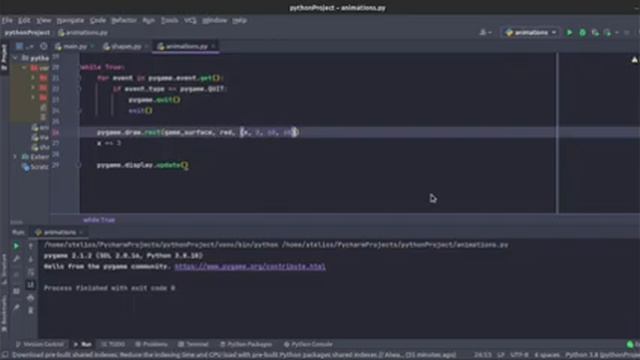Click the 4 spaces indent setting in status bar
This screenshot has height=360, width=640.
click(x=547, y=355)
